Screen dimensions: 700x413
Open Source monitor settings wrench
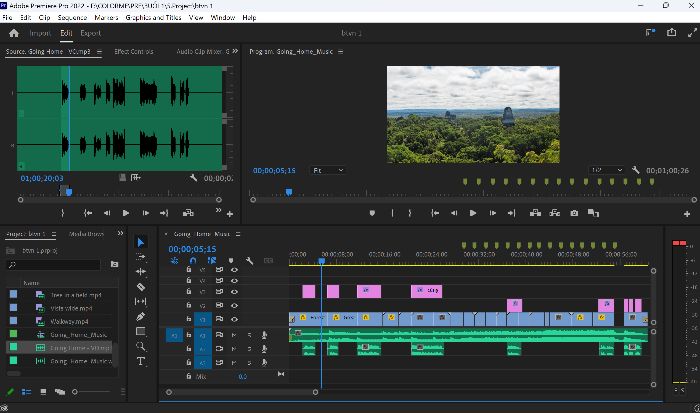[193, 178]
